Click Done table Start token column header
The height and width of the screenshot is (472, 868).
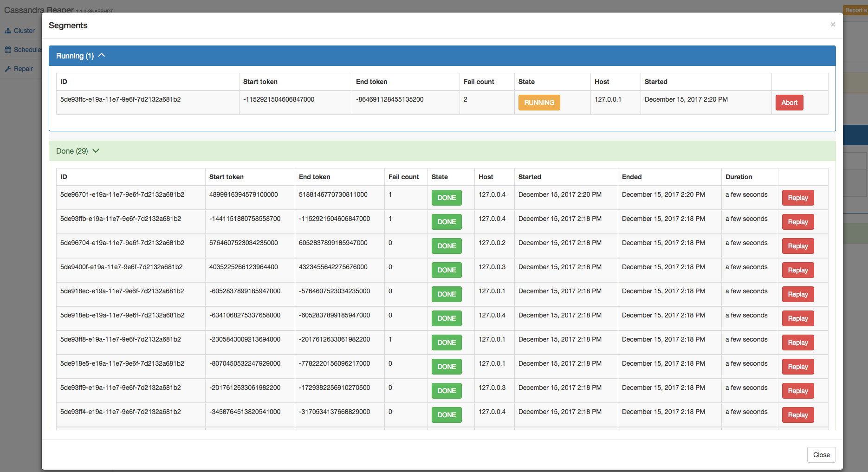[227, 177]
